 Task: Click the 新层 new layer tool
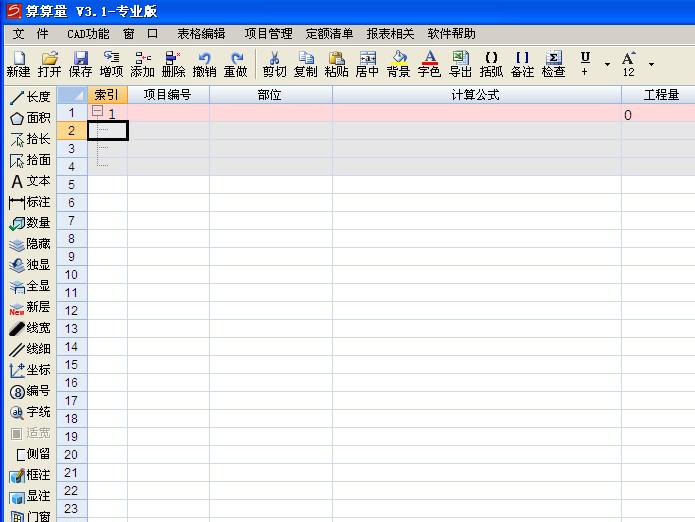(x=30, y=308)
